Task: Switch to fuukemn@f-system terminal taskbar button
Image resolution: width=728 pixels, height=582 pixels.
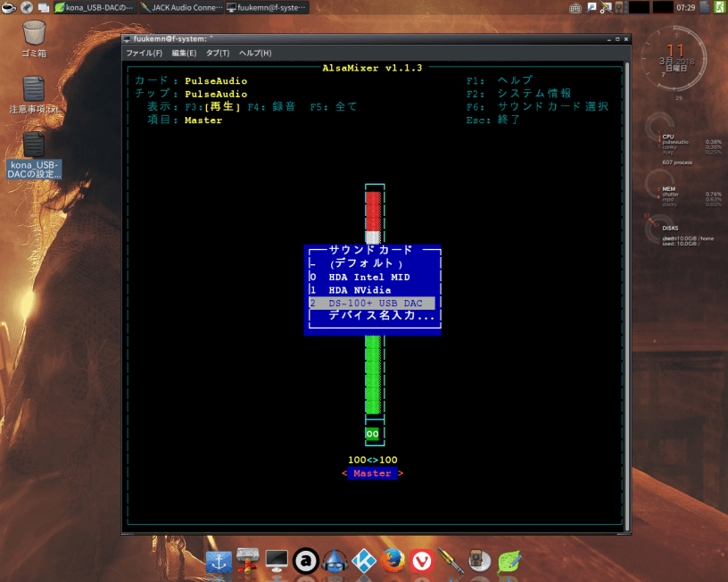Action: (x=268, y=7)
